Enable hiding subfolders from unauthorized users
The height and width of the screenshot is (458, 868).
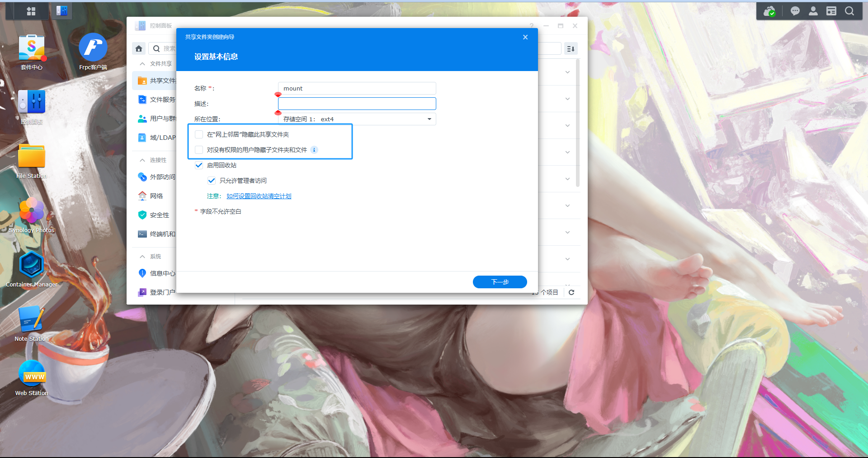(x=199, y=150)
